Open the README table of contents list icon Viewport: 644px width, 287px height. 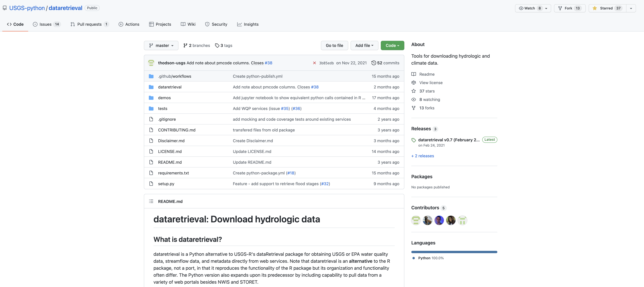[x=151, y=201]
